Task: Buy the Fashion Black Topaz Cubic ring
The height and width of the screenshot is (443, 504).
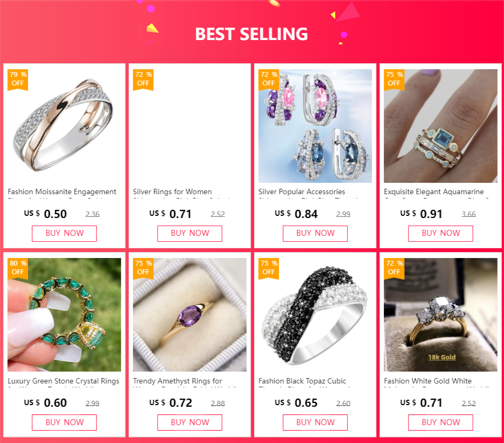Action: (x=315, y=422)
